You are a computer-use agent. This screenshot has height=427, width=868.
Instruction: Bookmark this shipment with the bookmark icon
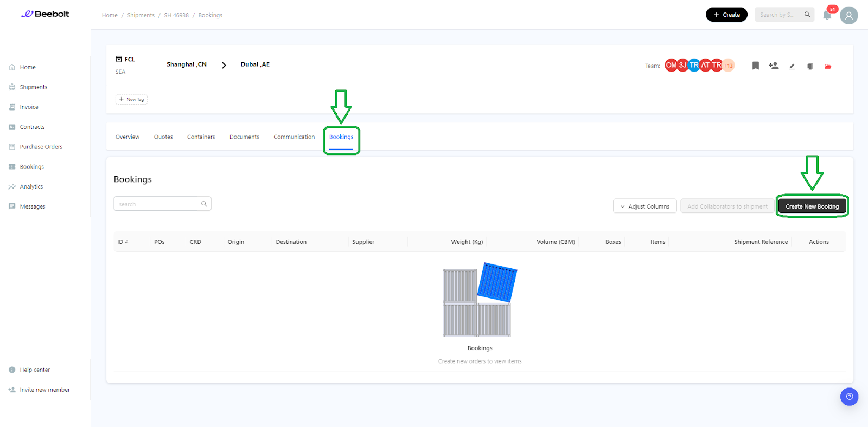coord(755,66)
